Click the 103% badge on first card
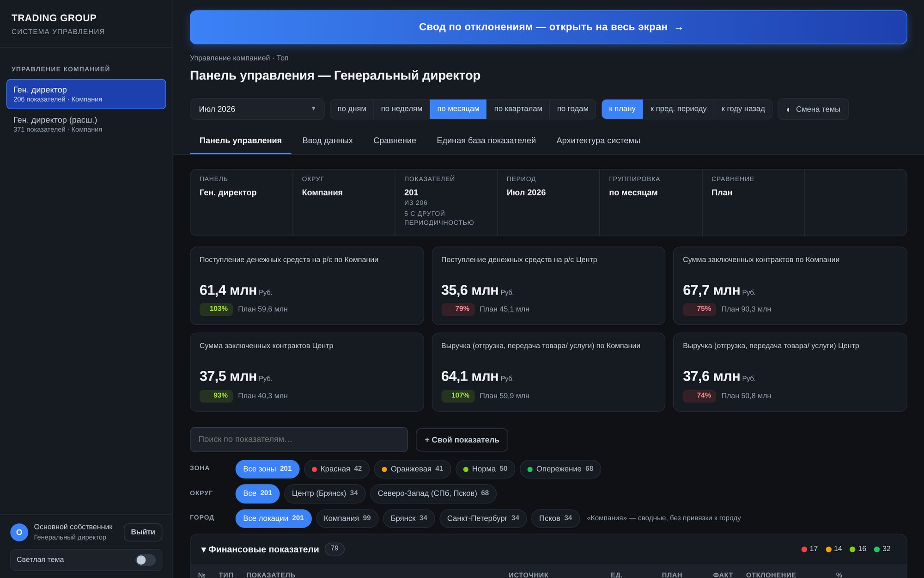Screen dimensions: 924x578 click(x=216, y=309)
